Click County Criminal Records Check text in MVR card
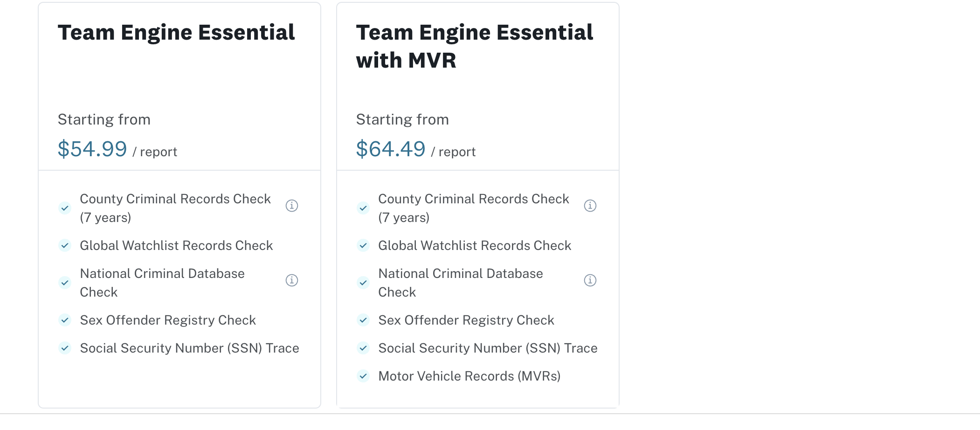Screen dimensions: 980x430 click(x=473, y=208)
